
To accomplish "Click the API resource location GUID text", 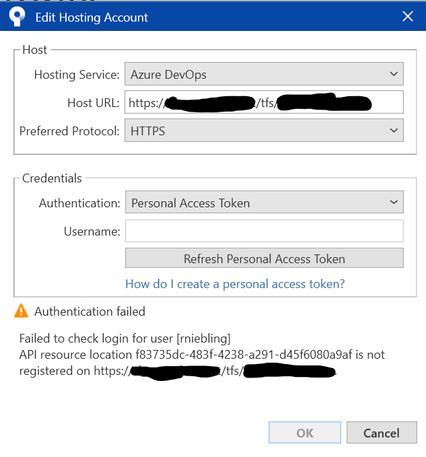I will coord(243,354).
